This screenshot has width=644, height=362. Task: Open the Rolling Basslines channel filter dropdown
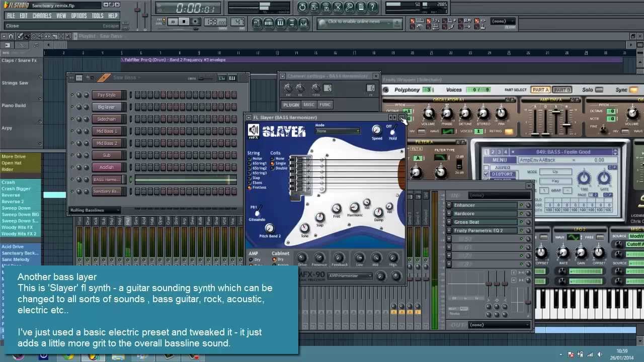pyautogui.click(x=95, y=210)
